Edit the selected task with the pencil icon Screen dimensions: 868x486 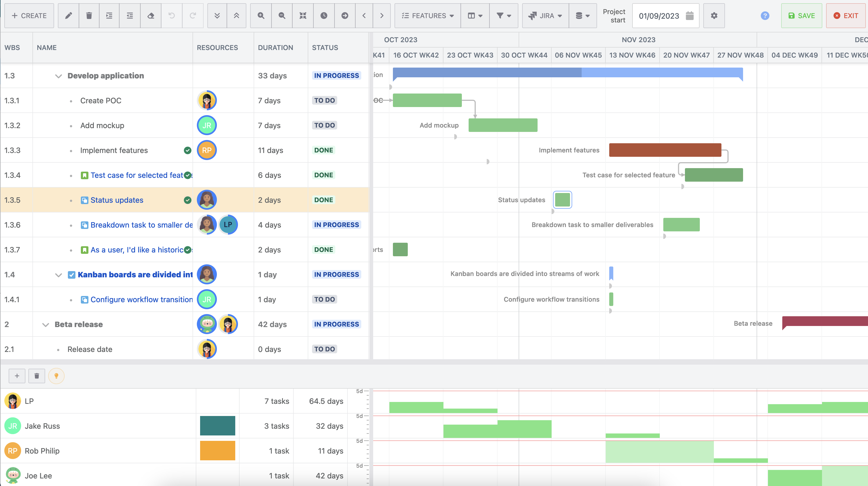(x=68, y=15)
